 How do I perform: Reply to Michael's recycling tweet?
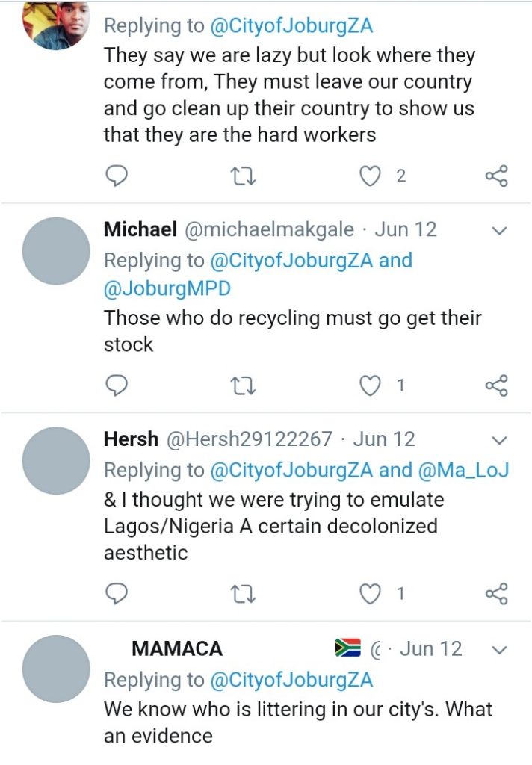(x=117, y=385)
